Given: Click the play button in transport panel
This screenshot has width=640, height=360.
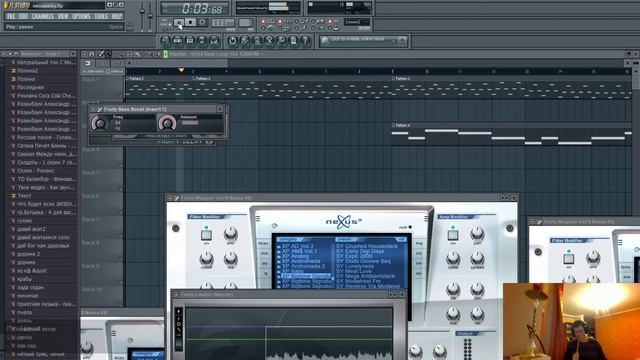Looking at the screenshot, I should click(178, 22).
